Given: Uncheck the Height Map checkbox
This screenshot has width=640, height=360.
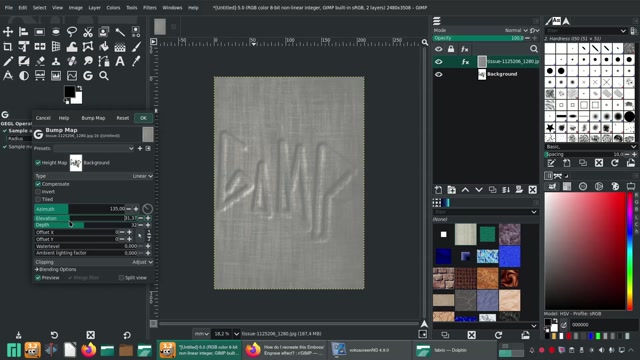Looking at the screenshot, I should tap(38, 162).
